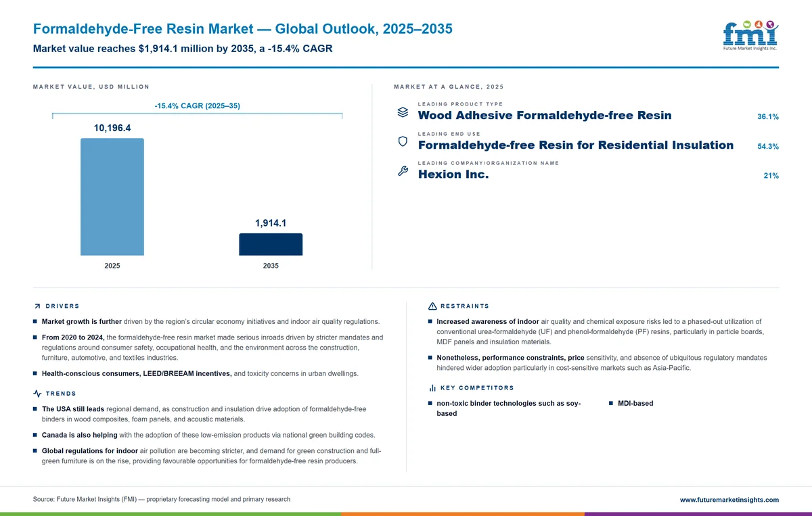812x516 pixels.
Task: Click the Leading End Use label
Action: tap(449, 134)
